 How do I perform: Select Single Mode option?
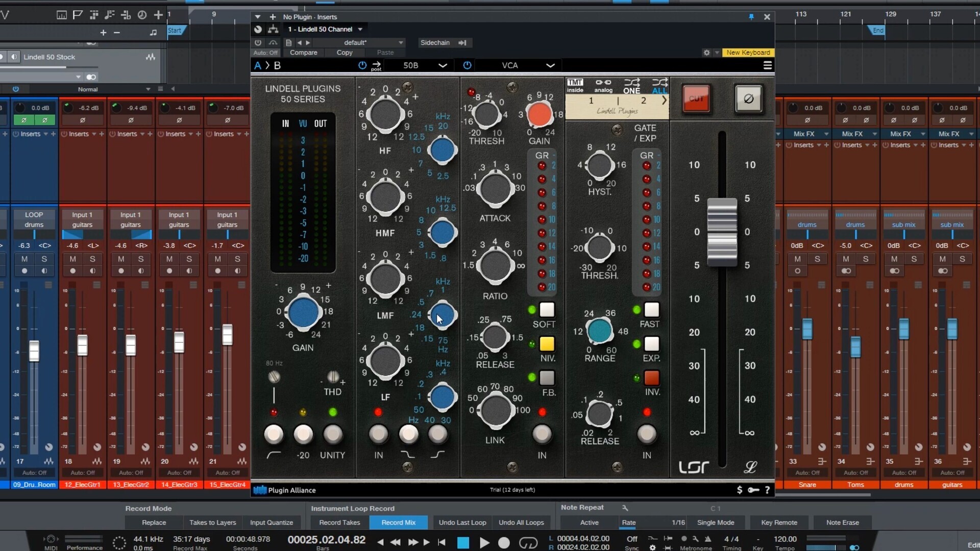click(716, 522)
